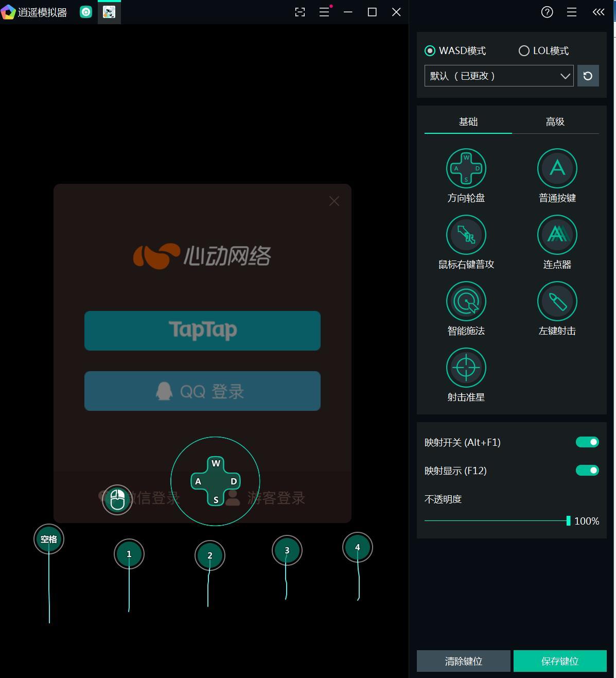Click the 清除键位 button

pyautogui.click(x=464, y=661)
